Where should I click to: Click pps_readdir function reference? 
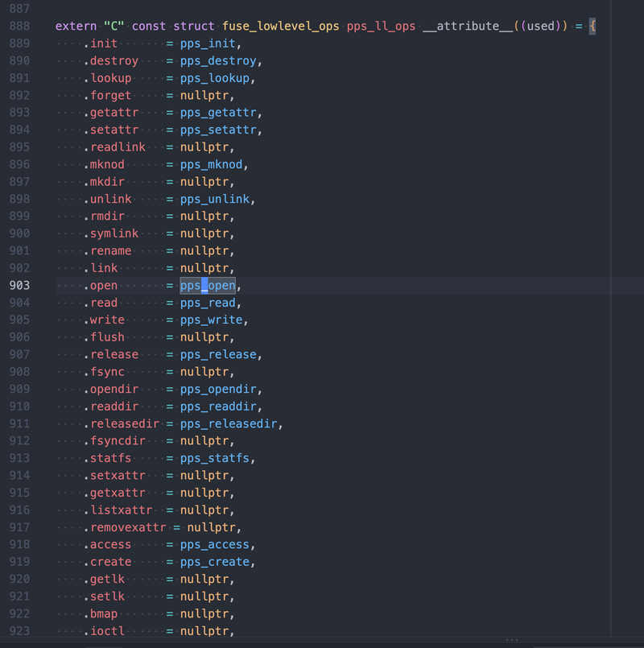click(x=218, y=407)
